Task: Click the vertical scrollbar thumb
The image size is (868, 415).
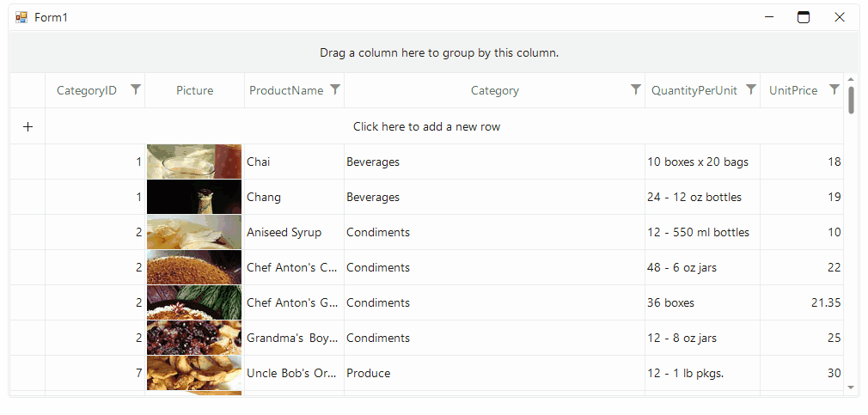Action: click(x=851, y=100)
